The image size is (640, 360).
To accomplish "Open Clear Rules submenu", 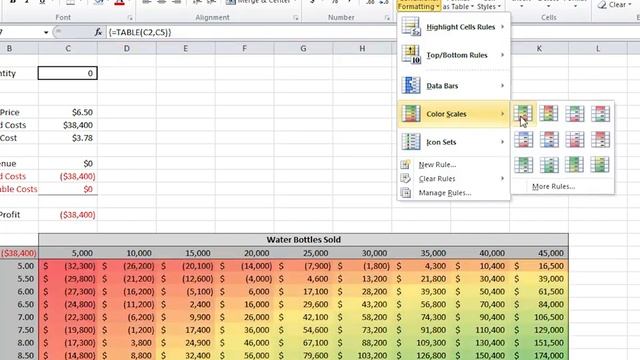I will pos(453,179).
